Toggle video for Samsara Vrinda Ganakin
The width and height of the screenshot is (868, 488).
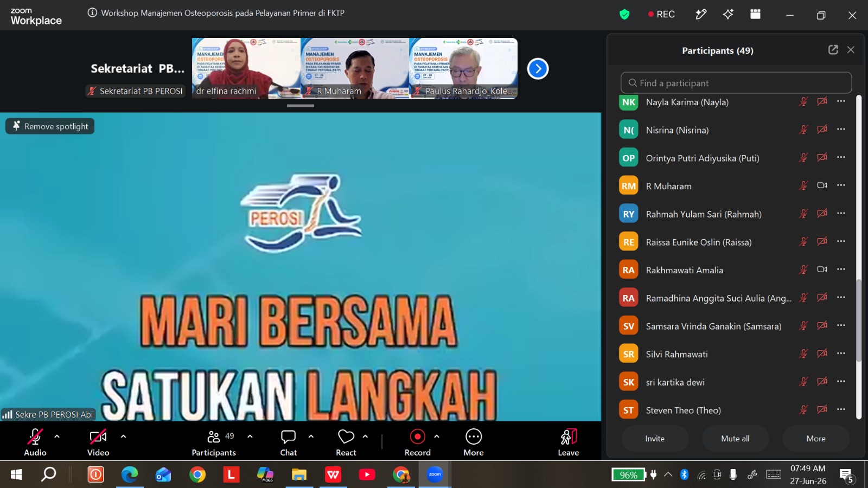(822, 326)
